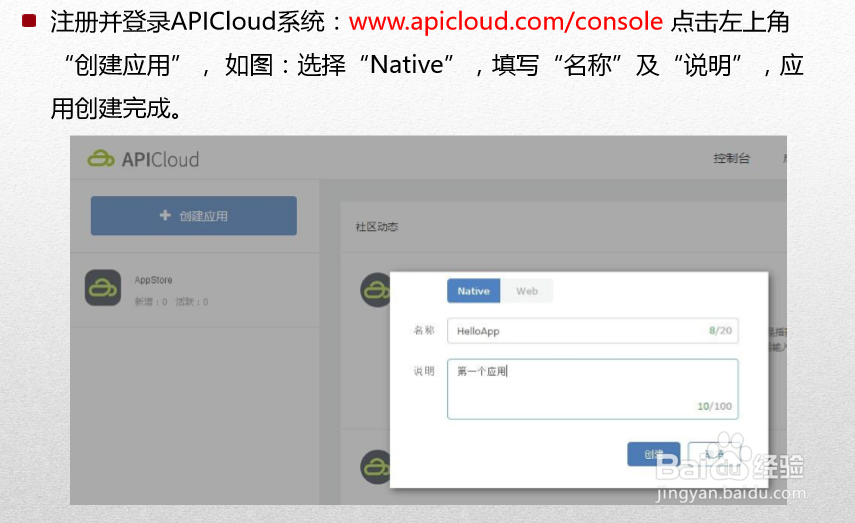Click the 名称 field label

click(424, 330)
